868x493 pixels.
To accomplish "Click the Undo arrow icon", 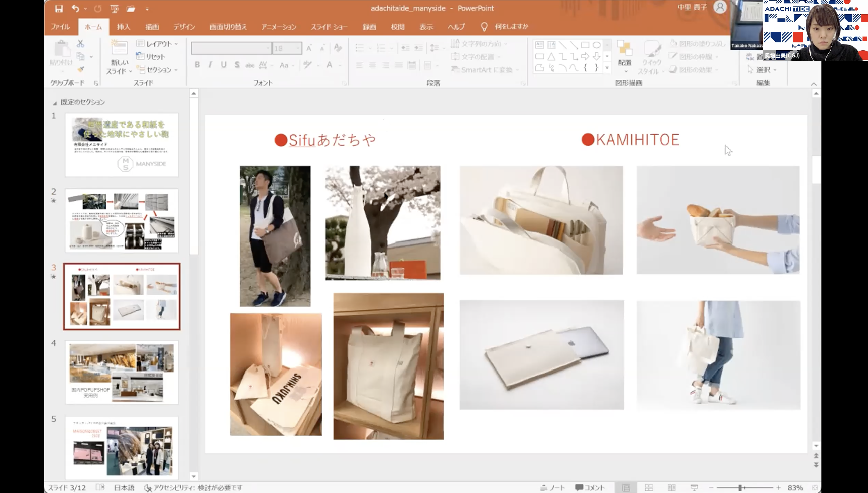I will 75,9.
